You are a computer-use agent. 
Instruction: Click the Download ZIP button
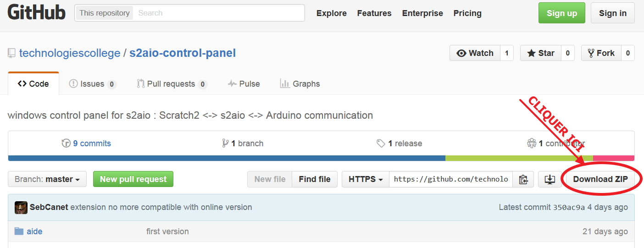[600, 179]
